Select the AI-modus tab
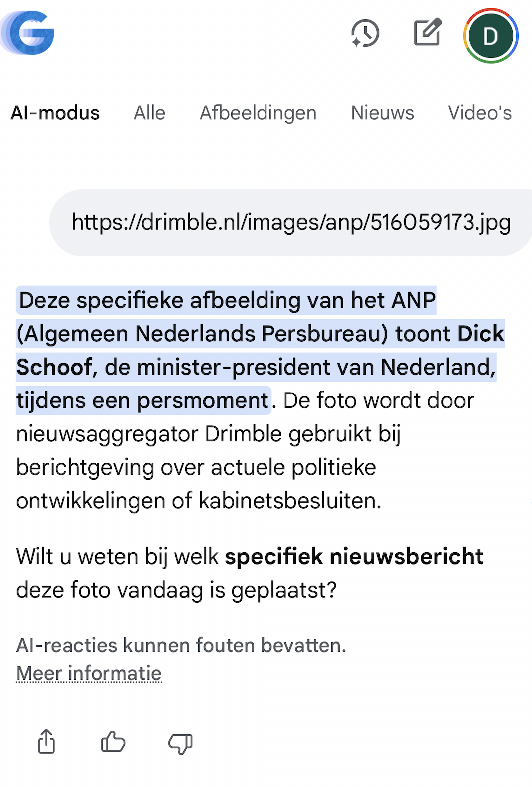The height and width of the screenshot is (787, 532). [x=55, y=113]
